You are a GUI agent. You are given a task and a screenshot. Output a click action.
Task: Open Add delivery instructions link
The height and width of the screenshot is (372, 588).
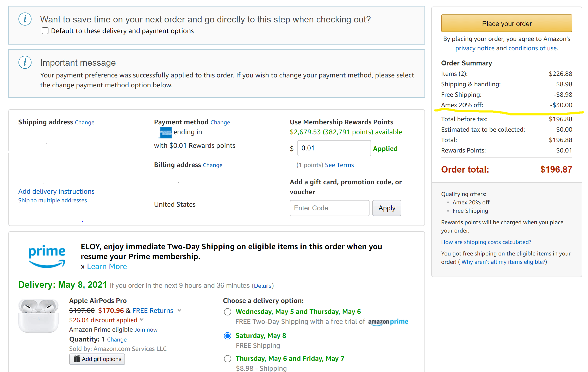click(56, 191)
